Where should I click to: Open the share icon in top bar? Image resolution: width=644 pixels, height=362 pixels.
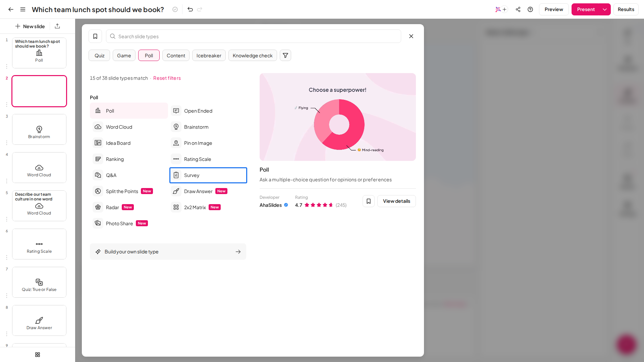(518, 9)
